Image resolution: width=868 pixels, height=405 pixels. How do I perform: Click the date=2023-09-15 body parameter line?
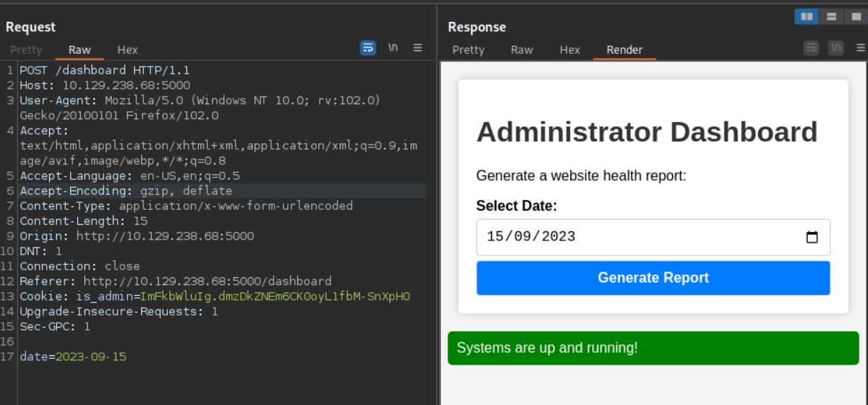pos(73,356)
